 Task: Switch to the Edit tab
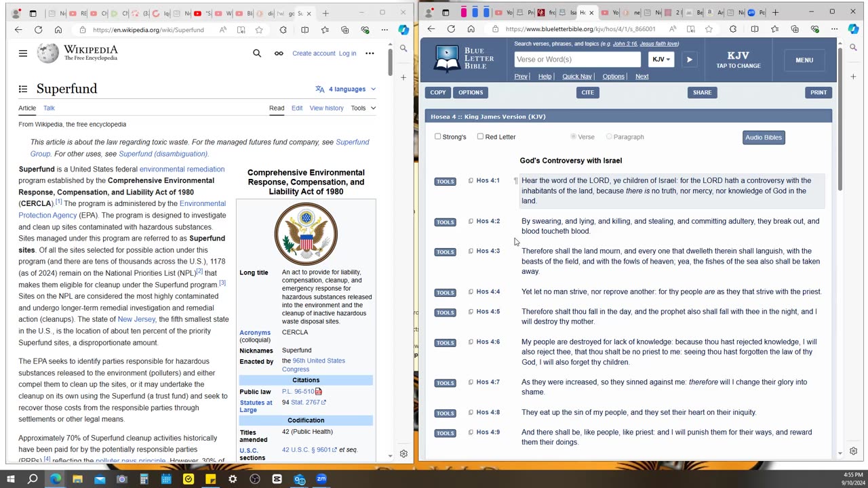pyautogui.click(x=297, y=108)
